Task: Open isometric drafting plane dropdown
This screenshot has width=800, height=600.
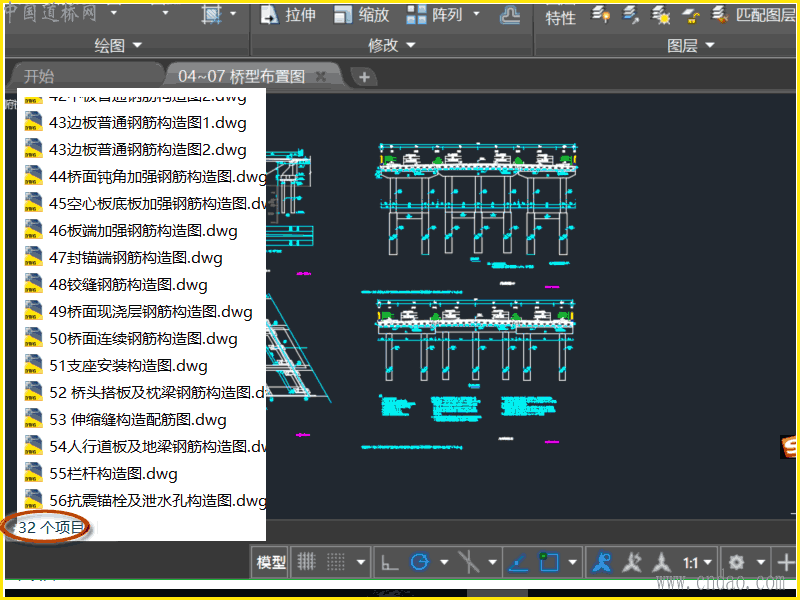Action: (x=492, y=562)
